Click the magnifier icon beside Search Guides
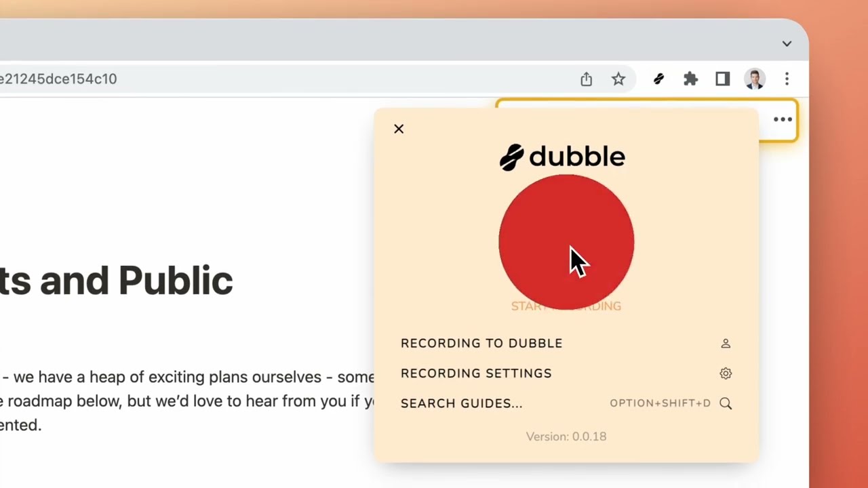The height and width of the screenshot is (488, 868). pyautogui.click(x=726, y=403)
